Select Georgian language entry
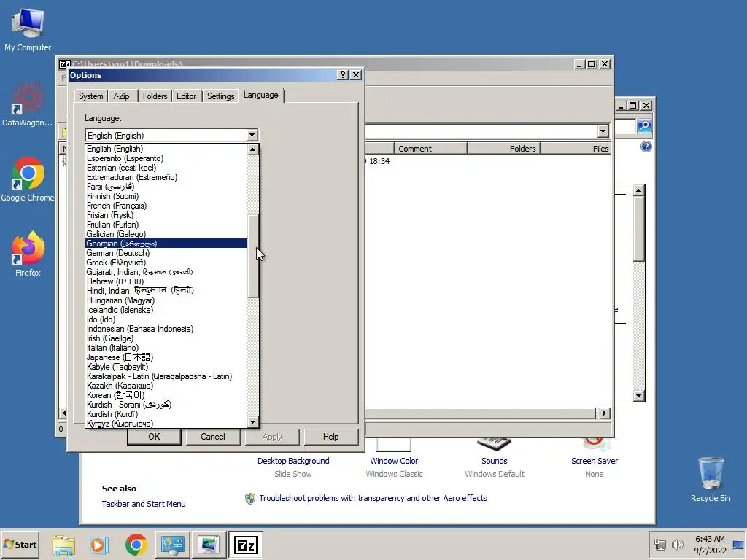 (166, 244)
